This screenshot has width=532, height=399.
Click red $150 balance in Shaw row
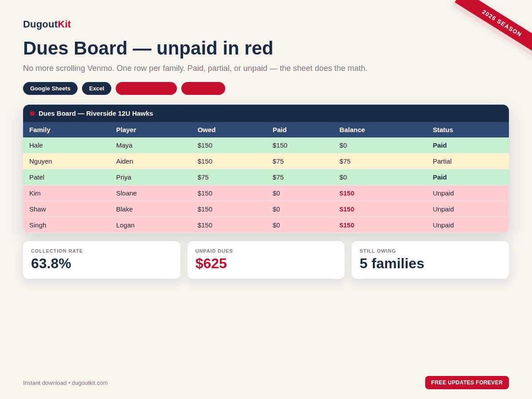347,209
